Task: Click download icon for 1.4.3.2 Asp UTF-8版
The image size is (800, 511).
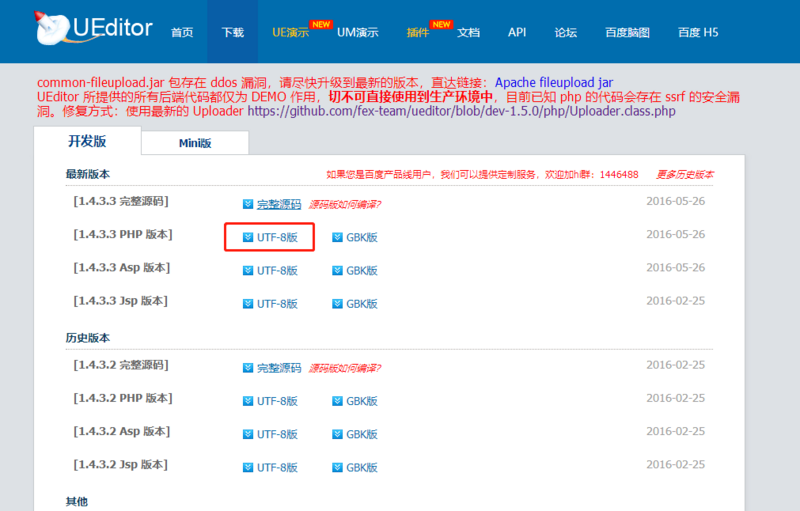Action: [x=248, y=434]
